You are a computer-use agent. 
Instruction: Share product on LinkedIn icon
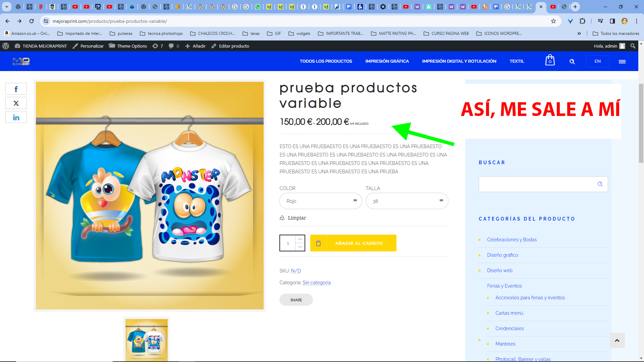pyautogui.click(x=16, y=117)
